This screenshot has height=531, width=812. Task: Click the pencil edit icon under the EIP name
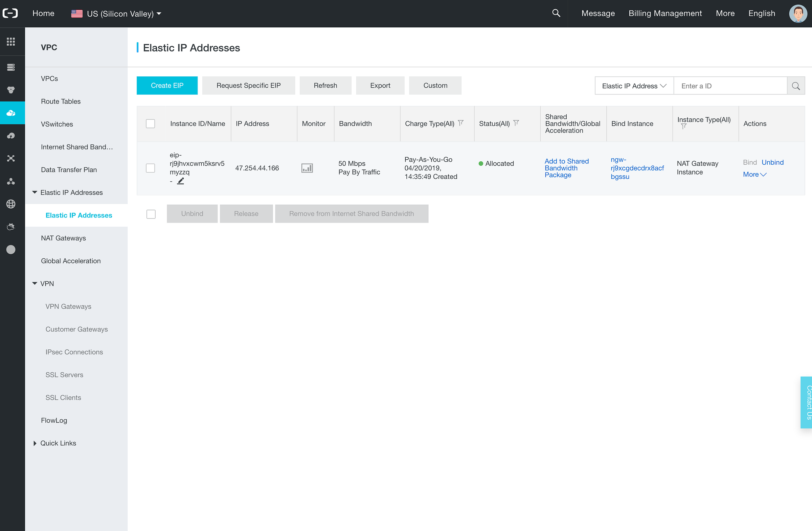point(180,181)
